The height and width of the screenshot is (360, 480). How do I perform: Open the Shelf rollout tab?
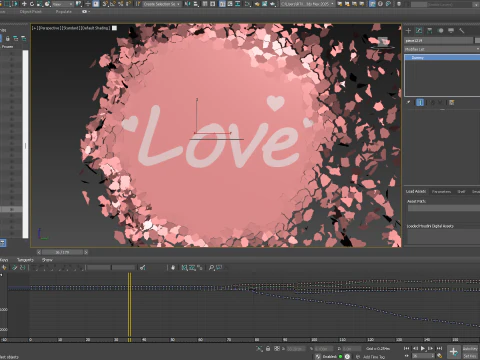coord(461,191)
